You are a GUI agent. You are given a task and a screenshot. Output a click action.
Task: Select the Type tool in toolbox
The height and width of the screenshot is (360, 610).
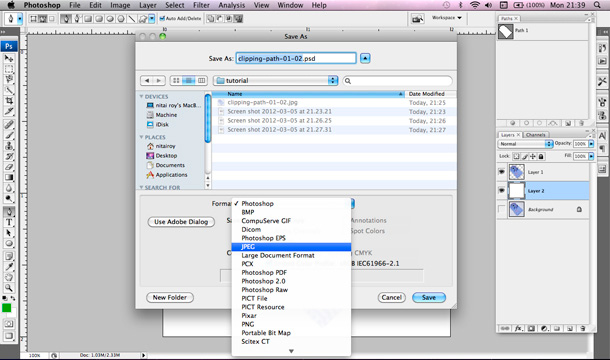click(x=9, y=222)
